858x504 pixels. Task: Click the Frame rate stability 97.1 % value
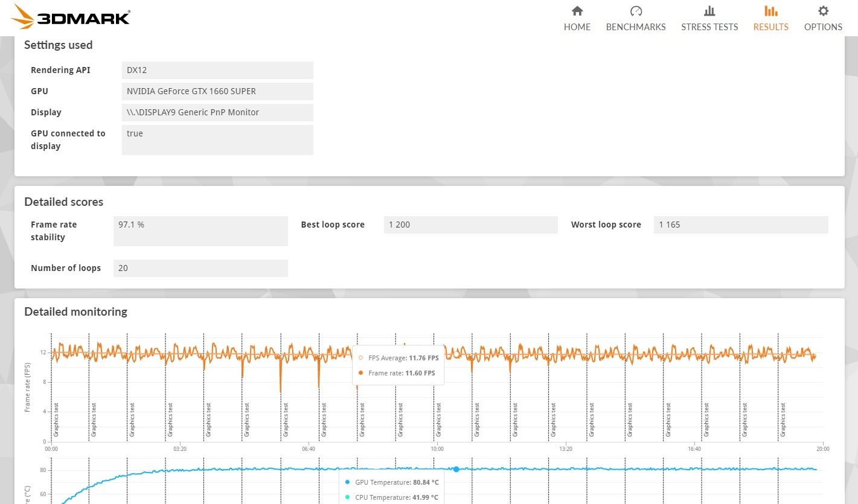point(200,231)
